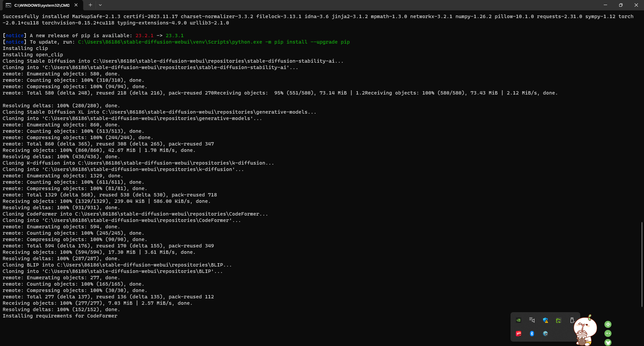The height and width of the screenshot is (346, 644).
Task: Expand the new tab profile dropdown
Action: coord(100,5)
